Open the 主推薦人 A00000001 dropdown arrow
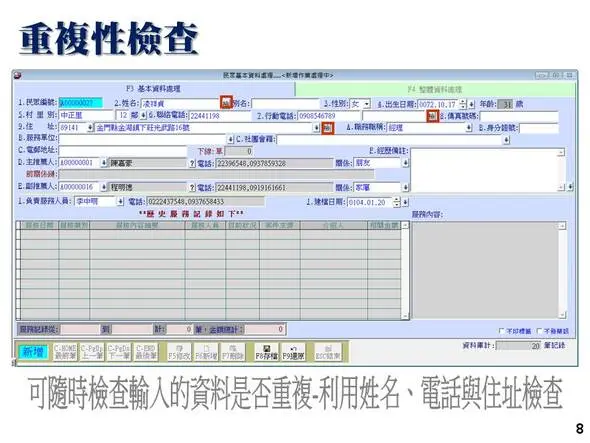 (x=104, y=163)
